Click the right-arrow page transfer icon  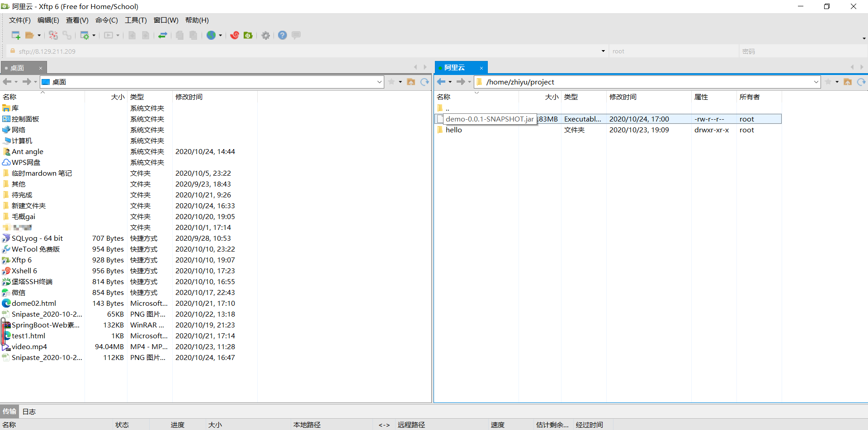(146, 35)
